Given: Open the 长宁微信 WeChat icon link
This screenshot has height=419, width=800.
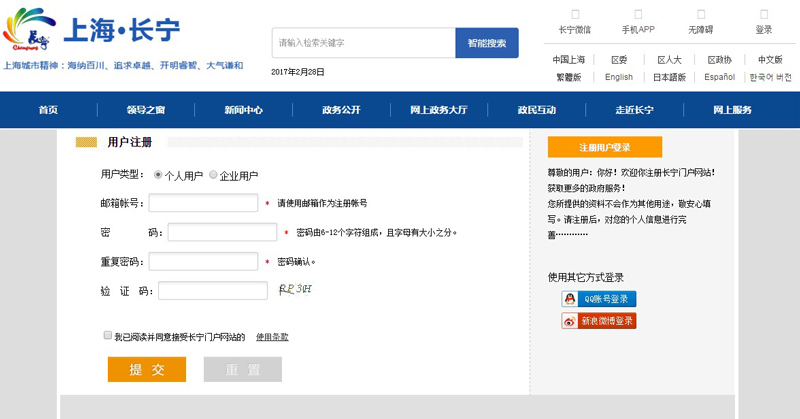Looking at the screenshot, I should pyautogui.click(x=574, y=14).
